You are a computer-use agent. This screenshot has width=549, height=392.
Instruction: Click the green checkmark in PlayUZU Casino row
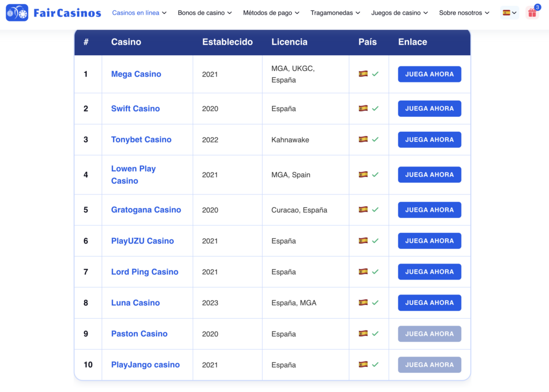pos(375,240)
